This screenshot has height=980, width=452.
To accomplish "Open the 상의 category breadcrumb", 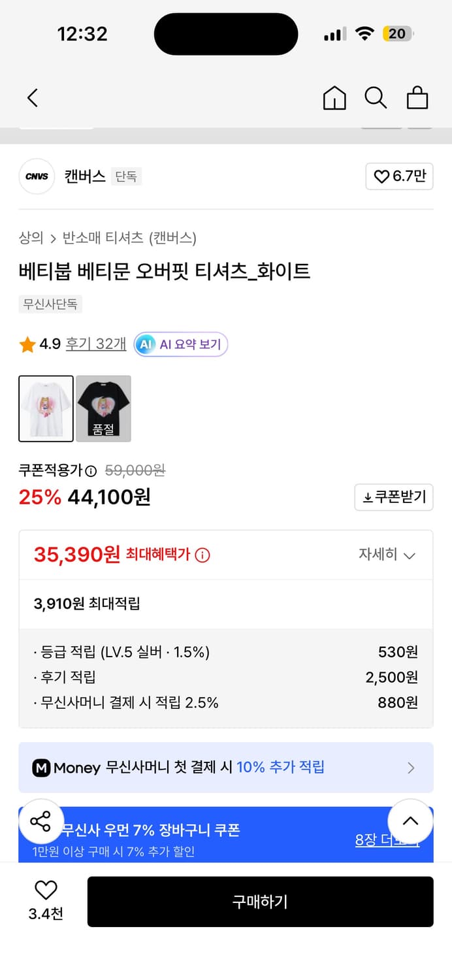I will point(29,238).
